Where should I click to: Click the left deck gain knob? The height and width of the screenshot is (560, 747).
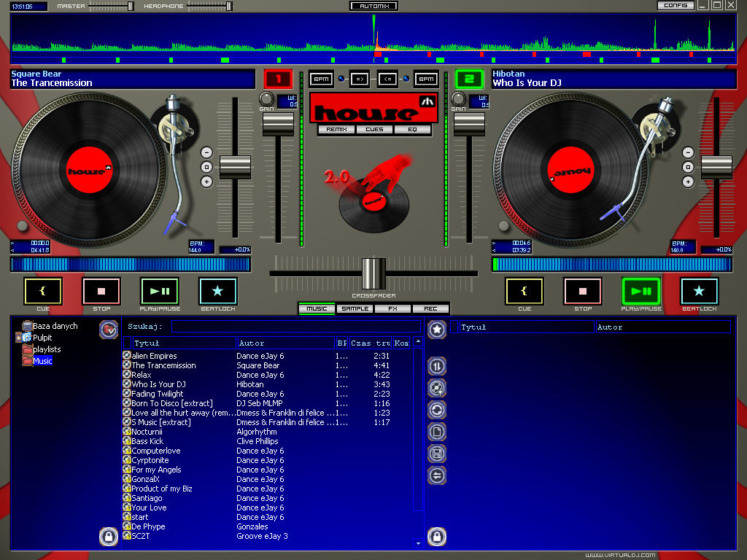coord(266,98)
